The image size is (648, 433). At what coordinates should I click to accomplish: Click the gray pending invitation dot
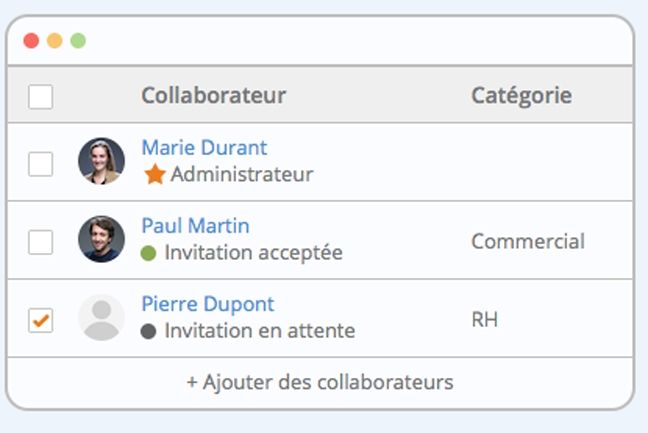click(148, 331)
